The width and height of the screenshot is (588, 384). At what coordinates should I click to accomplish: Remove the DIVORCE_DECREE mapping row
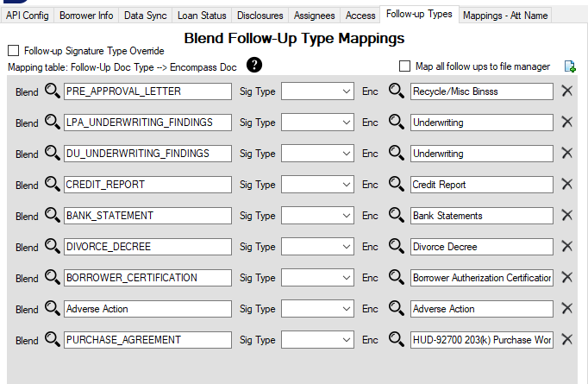point(567,247)
